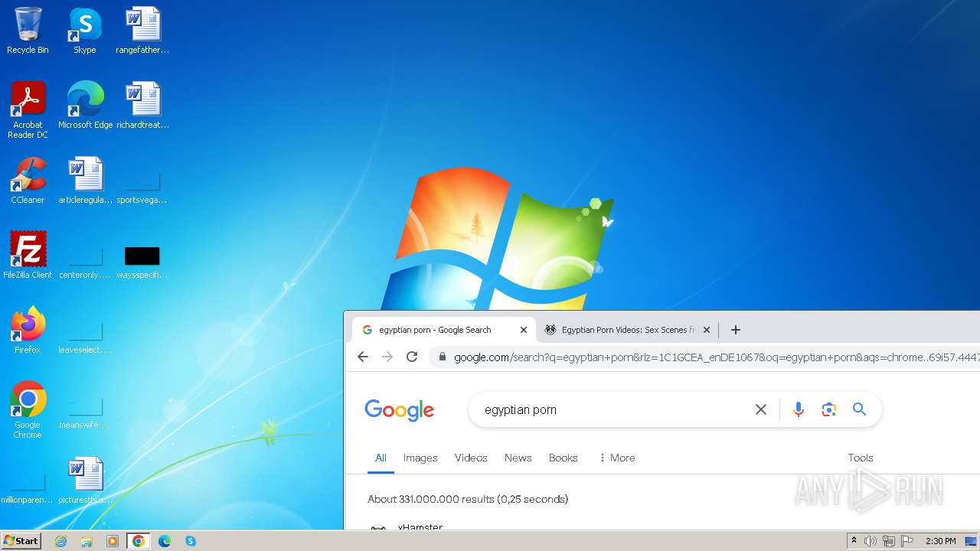Click the blue magnifier search button
980x551 pixels.
pyautogui.click(x=859, y=409)
